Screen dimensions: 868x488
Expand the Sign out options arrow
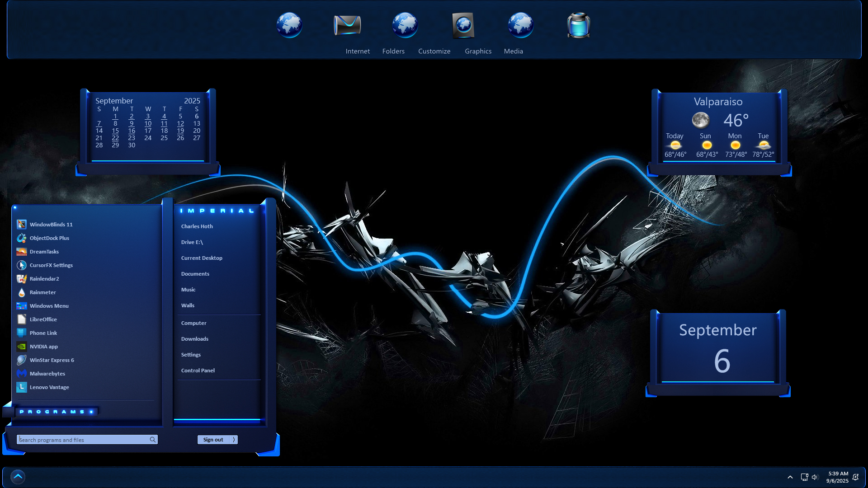click(x=234, y=440)
